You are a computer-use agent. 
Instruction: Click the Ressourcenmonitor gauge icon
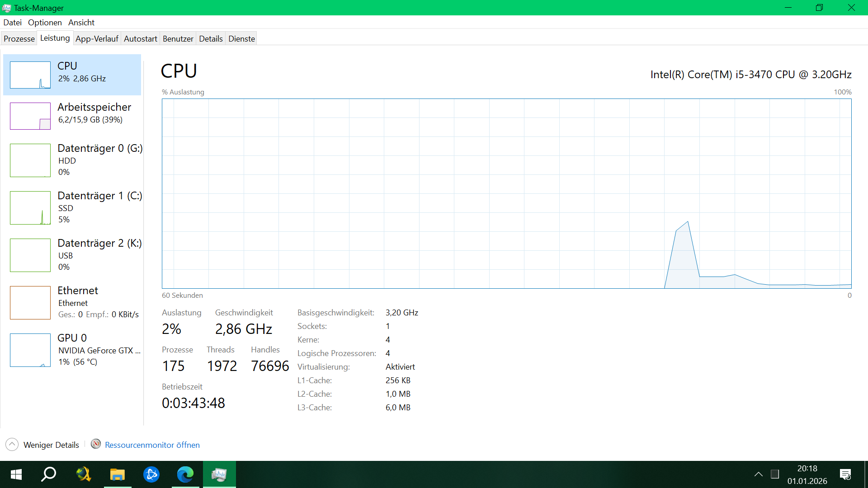tap(96, 444)
